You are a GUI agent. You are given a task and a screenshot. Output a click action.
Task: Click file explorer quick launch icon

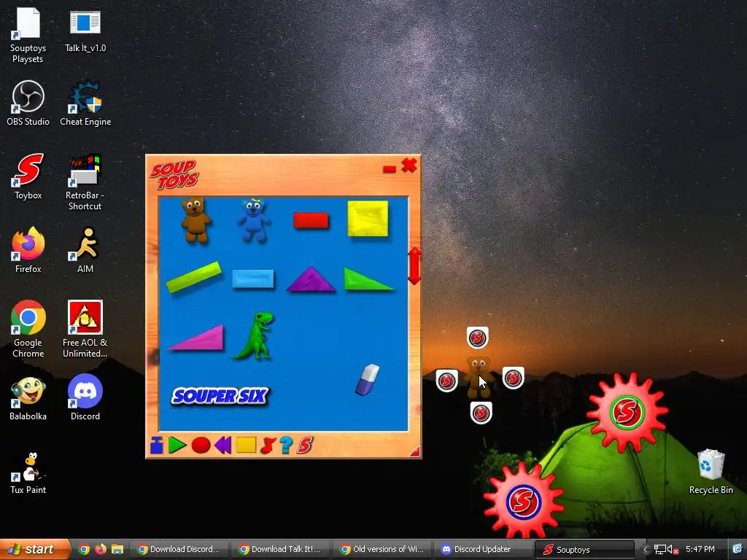pos(117,549)
